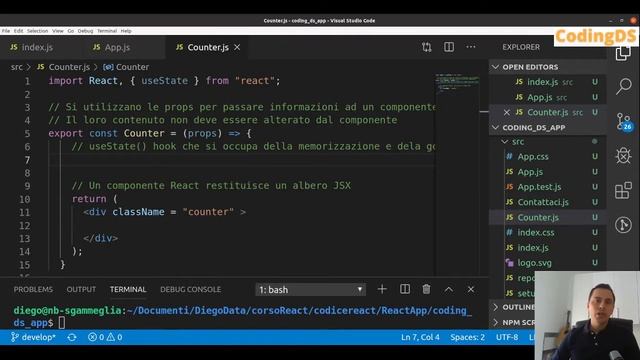The width and height of the screenshot is (640, 360).
Task: Click the git graph icon below Extensions
Action: 623,224
